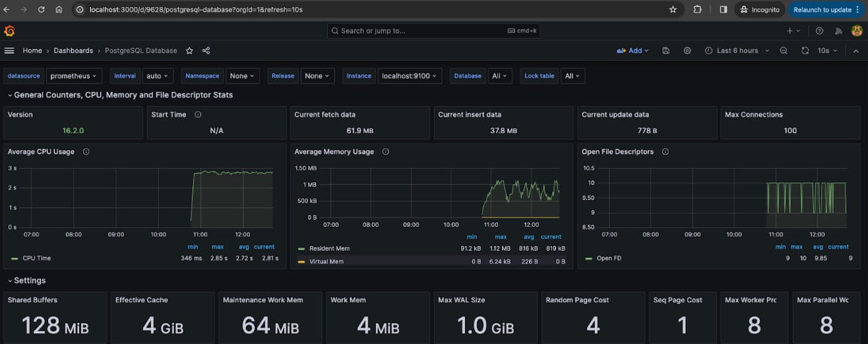Click the info icon beside Average CPU Usage

pyautogui.click(x=86, y=152)
